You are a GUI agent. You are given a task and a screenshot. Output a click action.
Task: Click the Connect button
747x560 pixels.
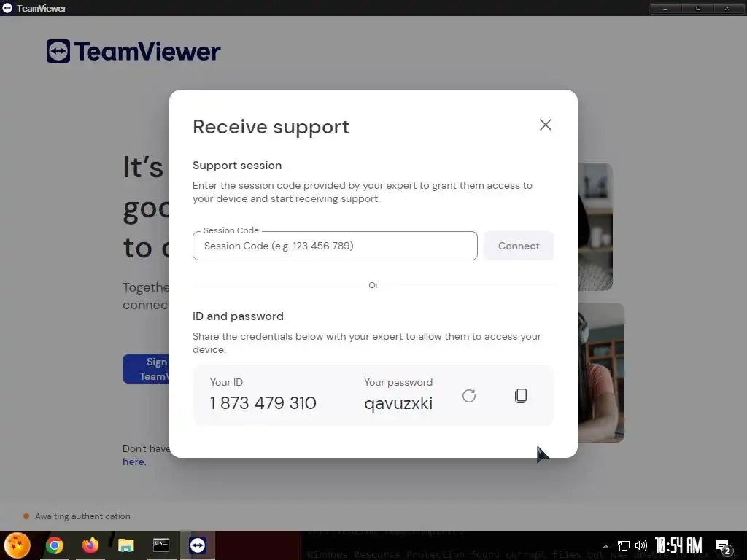519,246
